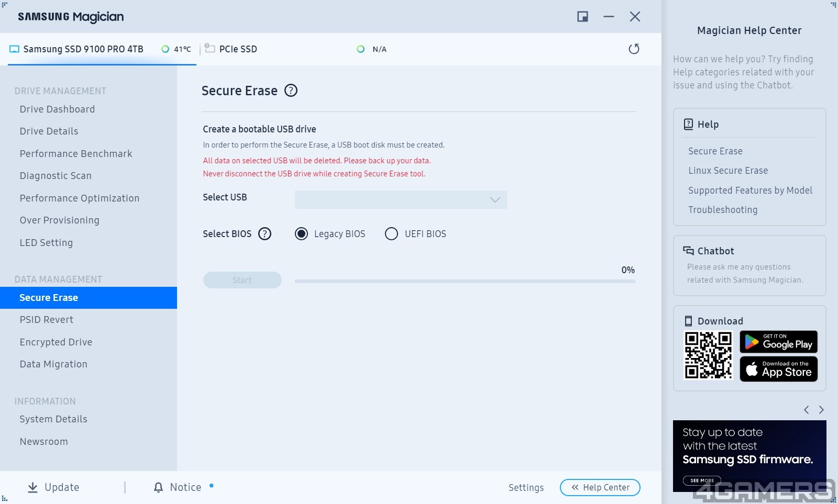Open the Select USB dropdown
This screenshot has height=504, width=838.
[x=401, y=199]
